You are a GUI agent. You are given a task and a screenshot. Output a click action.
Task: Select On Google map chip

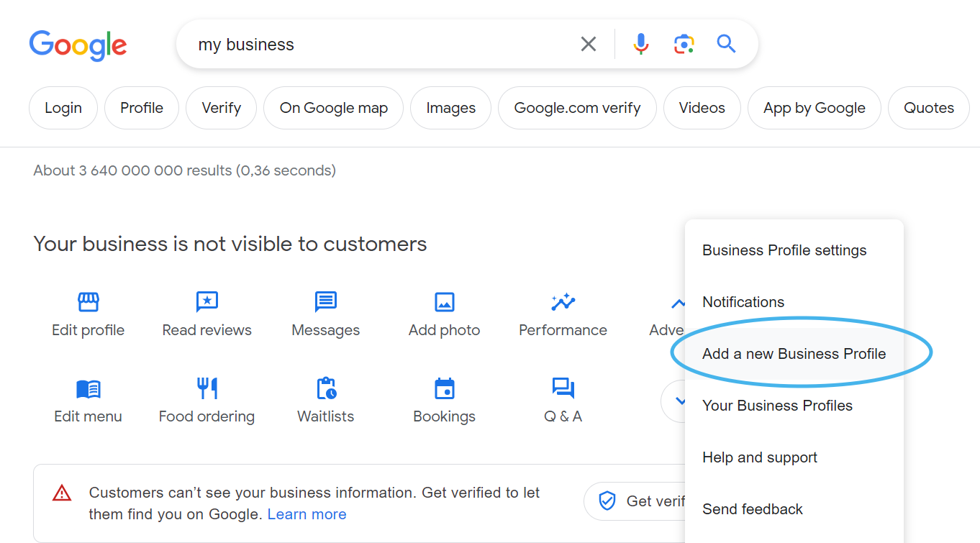pos(334,108)
